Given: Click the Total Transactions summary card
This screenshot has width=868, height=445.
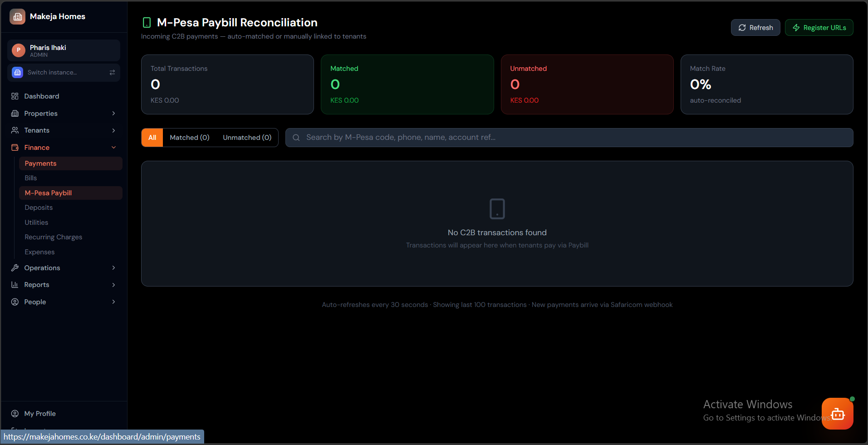Looking at the screenshot, I should [227, 84].
